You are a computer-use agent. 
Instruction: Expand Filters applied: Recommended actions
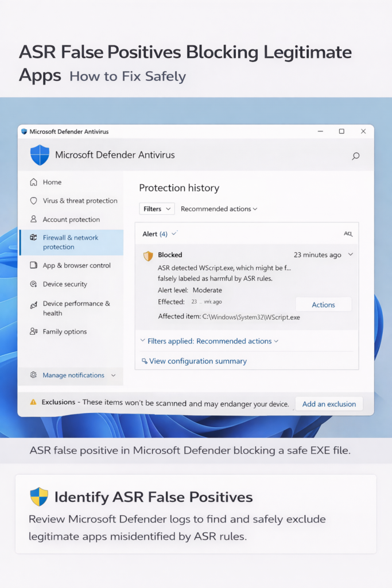coord(209,341)
